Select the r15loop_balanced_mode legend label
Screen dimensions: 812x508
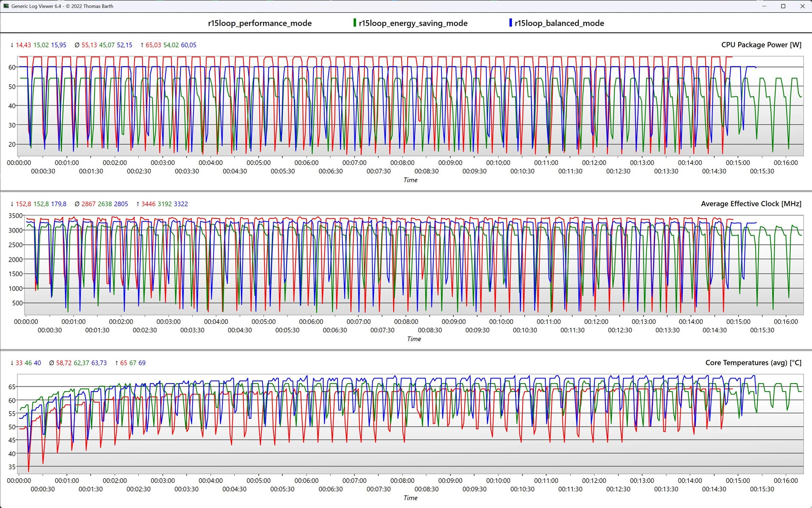559,23
